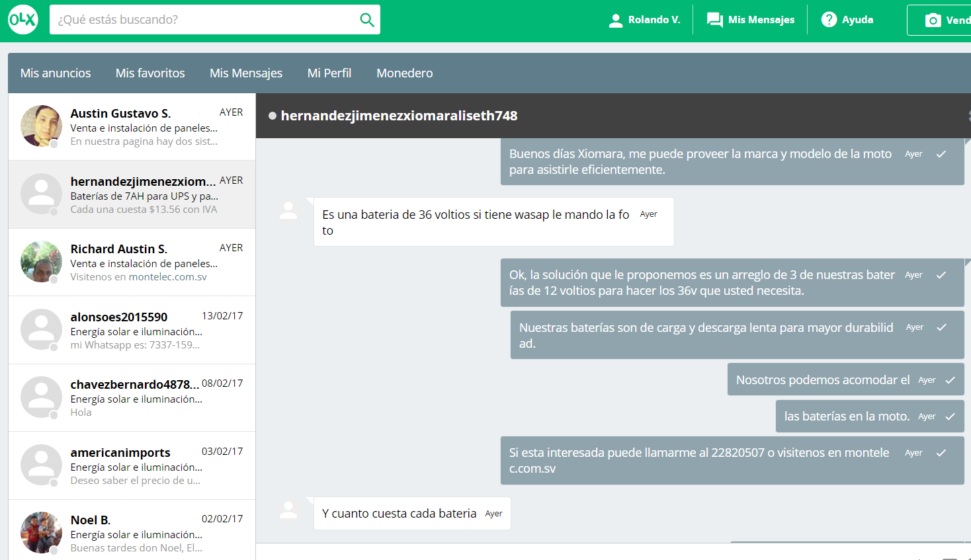Screen dimensions: 971x560
Task: Click the Ayuda help link
Action: point(847,20)
